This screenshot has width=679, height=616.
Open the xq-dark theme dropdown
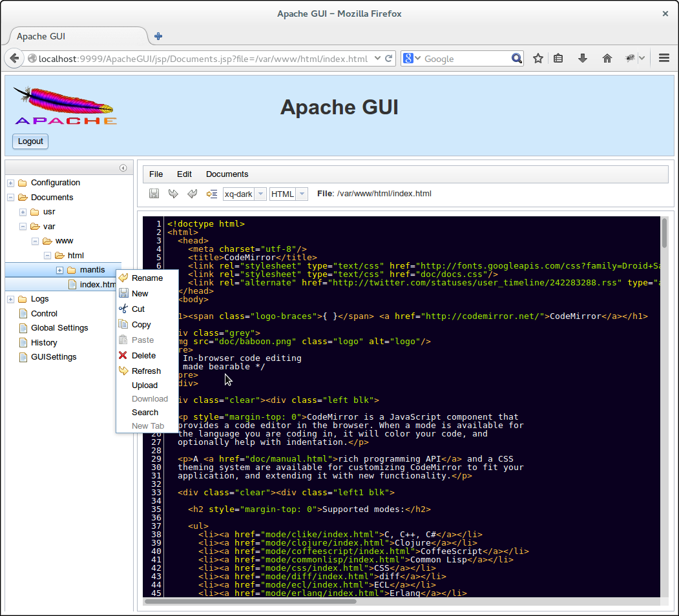pyautogui.click(x=260, y=194)
